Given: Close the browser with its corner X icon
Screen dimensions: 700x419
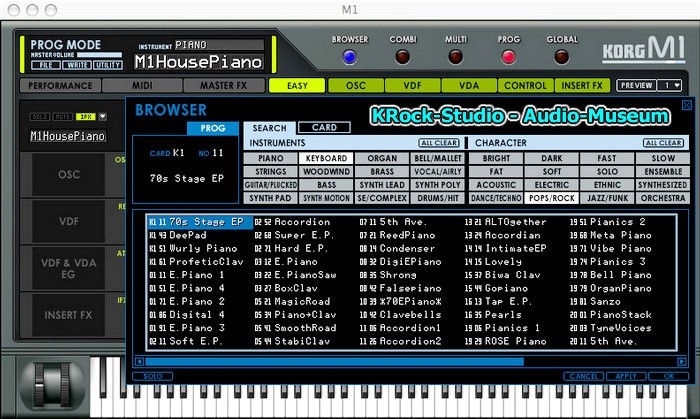Looking at the screenshot, I should [x=687, y=105].
